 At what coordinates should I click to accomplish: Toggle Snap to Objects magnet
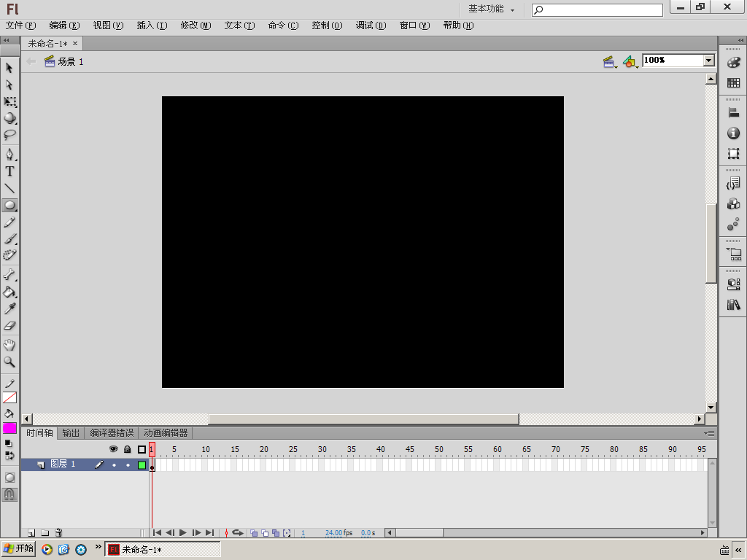pyautogui.click(x=9, y=494)
